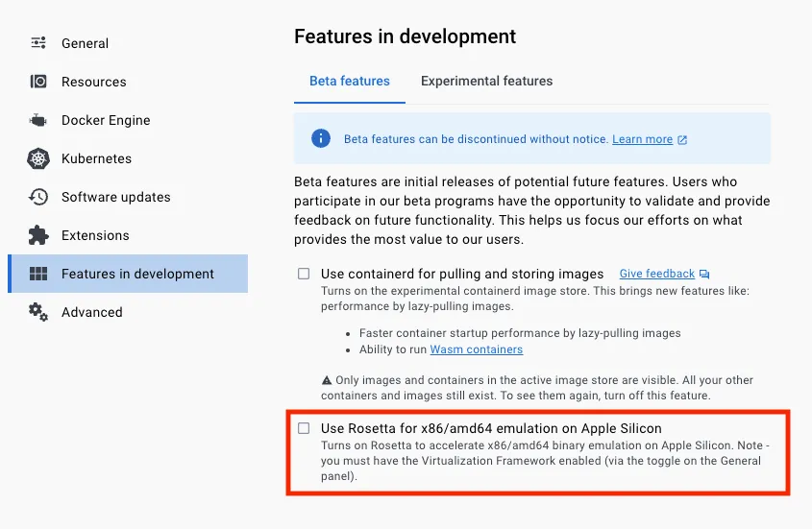Screen dimensions: 812x529
Task: Follow the Learn more link
Action: pyautogui.click(x=642, y=139)
